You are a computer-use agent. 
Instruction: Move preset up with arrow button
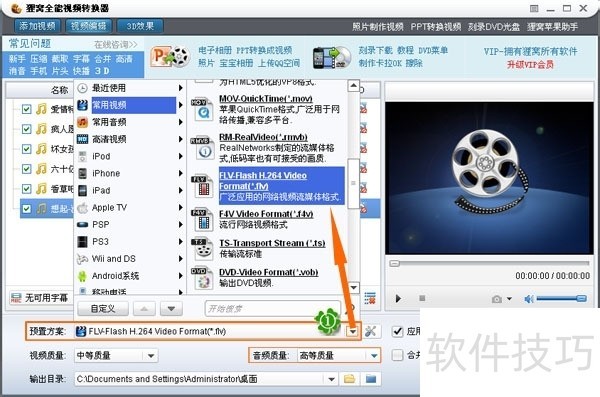tap(144, 309)
